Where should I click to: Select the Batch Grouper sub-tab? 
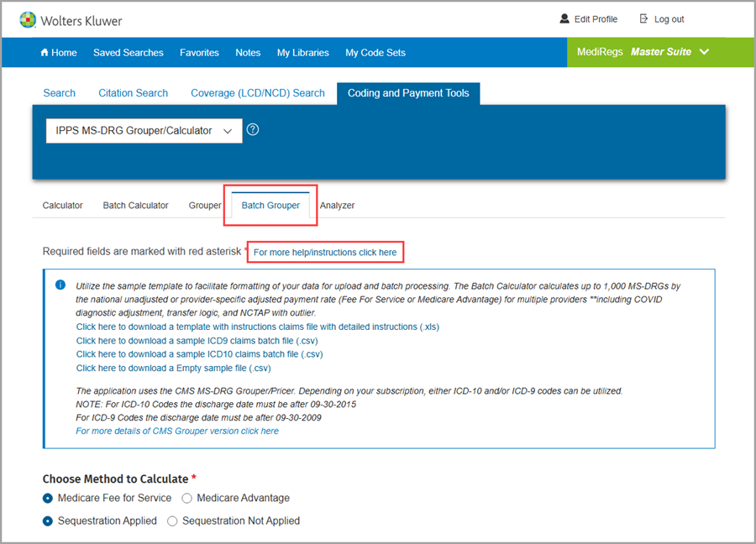[270, 206]
